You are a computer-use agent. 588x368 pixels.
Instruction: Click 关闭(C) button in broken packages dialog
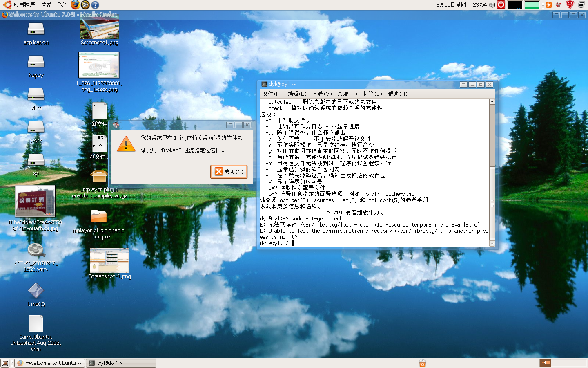(229, 171)
